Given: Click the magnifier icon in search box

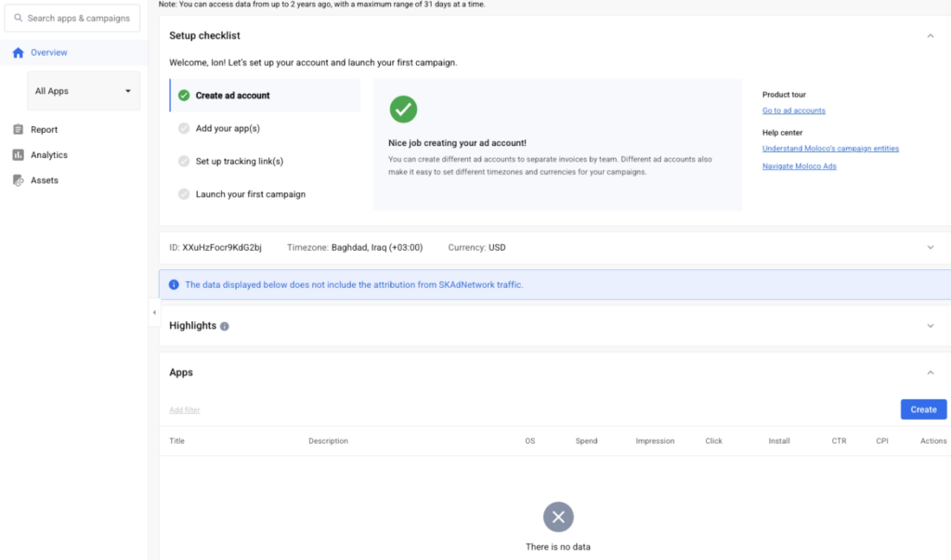Looking at the screenshot, I should coord(18,18).
